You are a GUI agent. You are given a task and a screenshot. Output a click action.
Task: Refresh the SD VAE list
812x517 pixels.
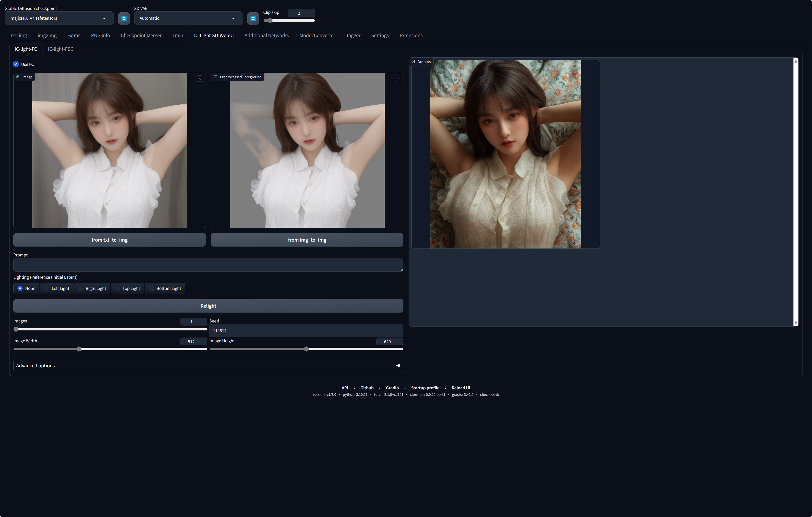pyautogui.click(x=253, y=18)
